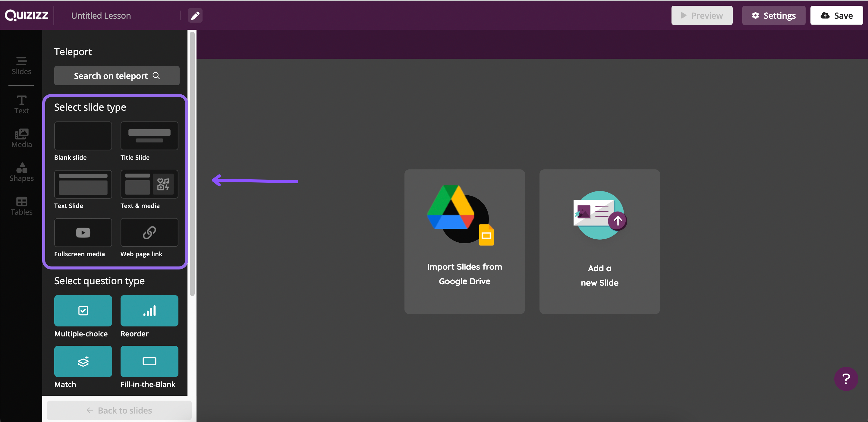Open the Media panel icon
The image size is (868, 422).
(x=21, y=138)
